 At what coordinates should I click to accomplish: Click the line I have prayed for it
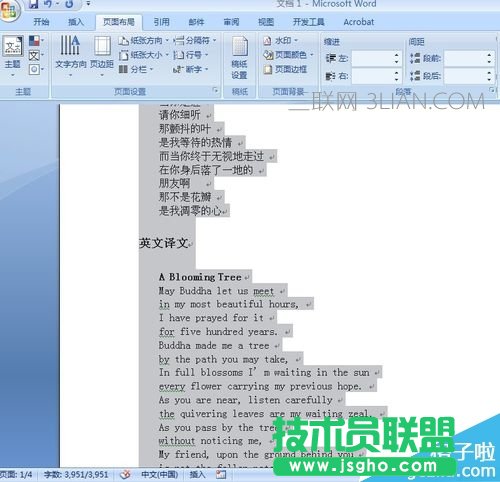tap(211, 318)
